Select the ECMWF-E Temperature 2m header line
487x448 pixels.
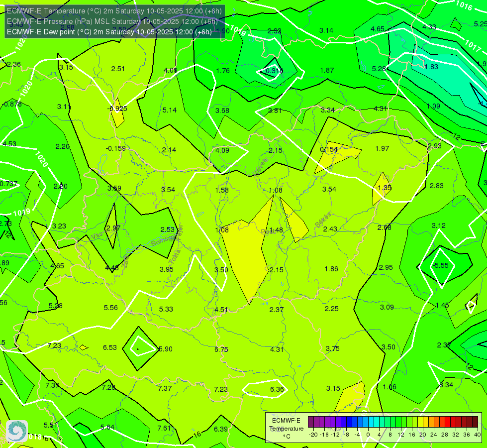click(114, 11)
